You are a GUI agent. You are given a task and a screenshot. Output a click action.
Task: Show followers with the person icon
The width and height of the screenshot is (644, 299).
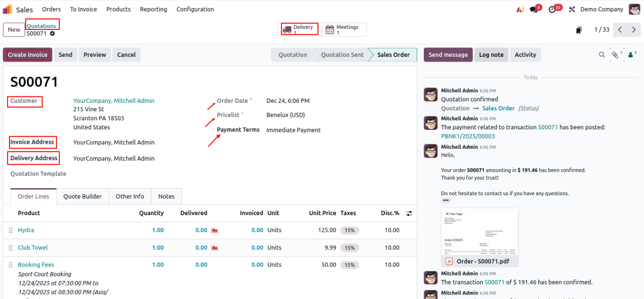click(x=632, y=55)
